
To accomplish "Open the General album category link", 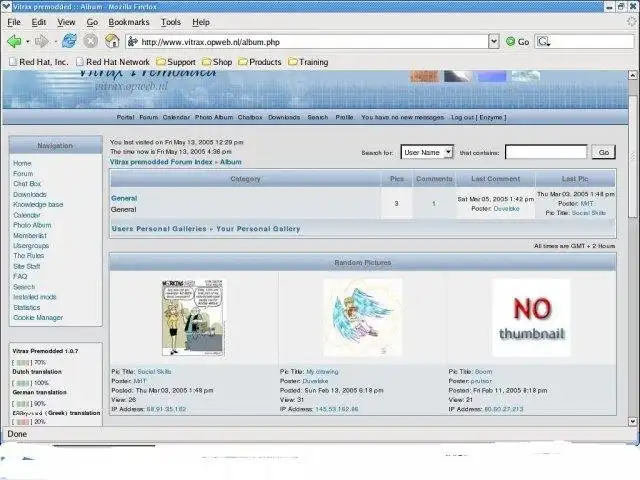I will click(x=124, y=198).
